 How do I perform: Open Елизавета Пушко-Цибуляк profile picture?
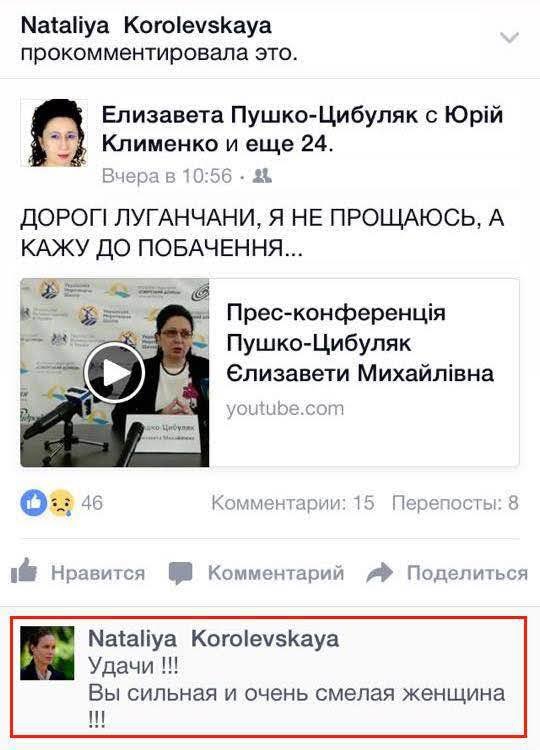coord(54,132)
